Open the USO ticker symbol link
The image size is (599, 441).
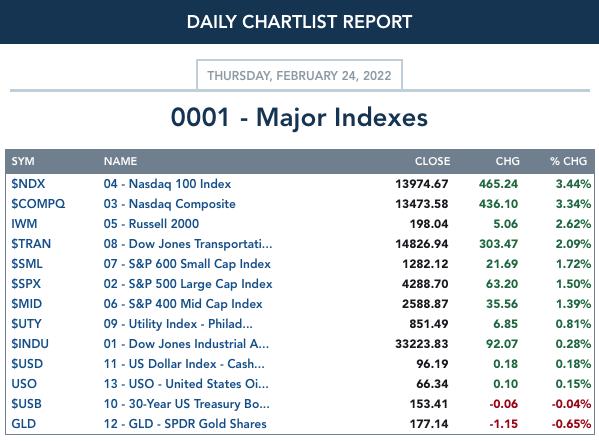point(24,384)
